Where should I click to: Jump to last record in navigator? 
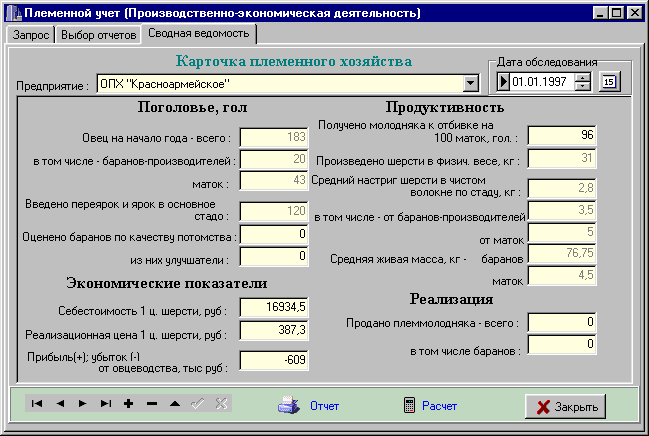105,404
